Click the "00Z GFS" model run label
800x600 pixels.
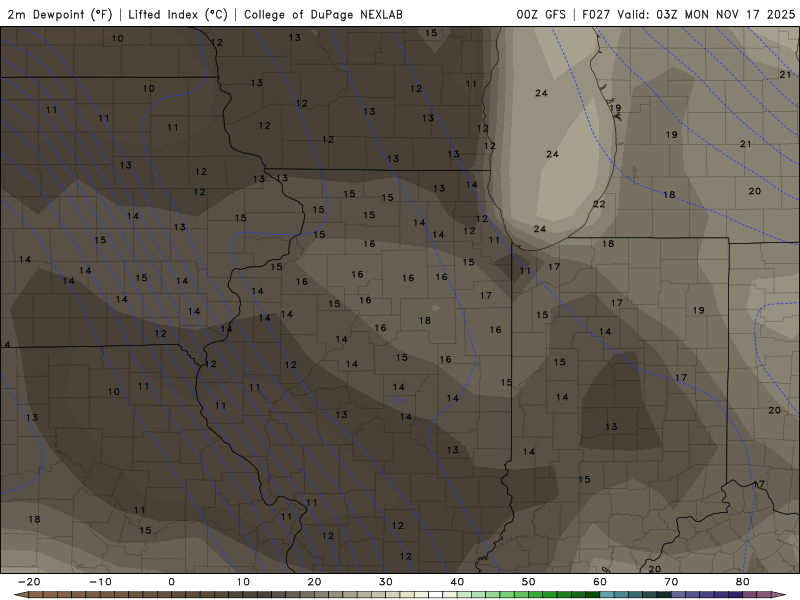541,14
